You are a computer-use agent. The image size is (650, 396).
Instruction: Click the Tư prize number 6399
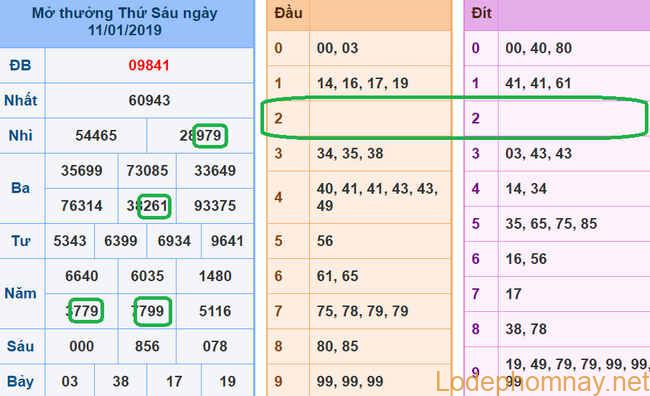coord(121,241)
